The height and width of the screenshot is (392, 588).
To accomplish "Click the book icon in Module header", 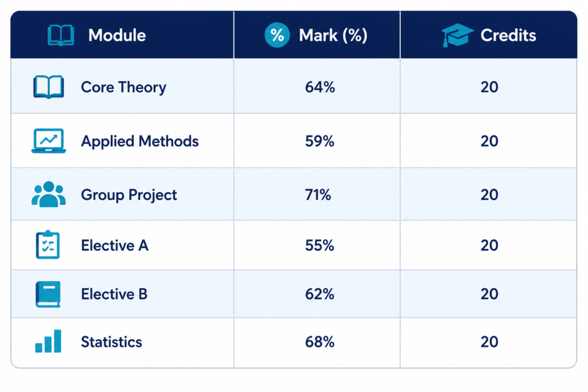I will coord(61,35).
